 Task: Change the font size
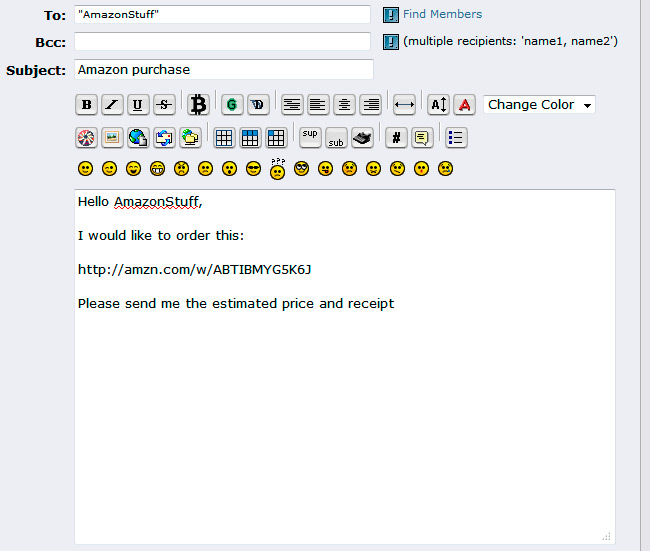coord(438,104)
